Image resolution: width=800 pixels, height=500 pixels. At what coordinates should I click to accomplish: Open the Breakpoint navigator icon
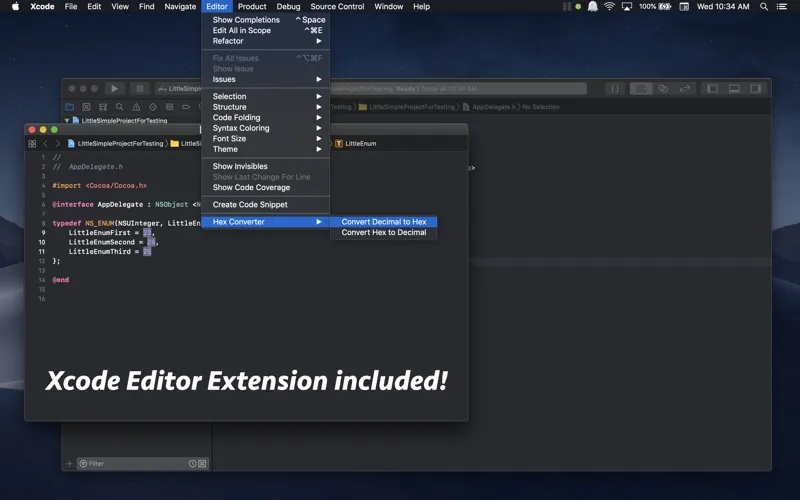[186, 107]
